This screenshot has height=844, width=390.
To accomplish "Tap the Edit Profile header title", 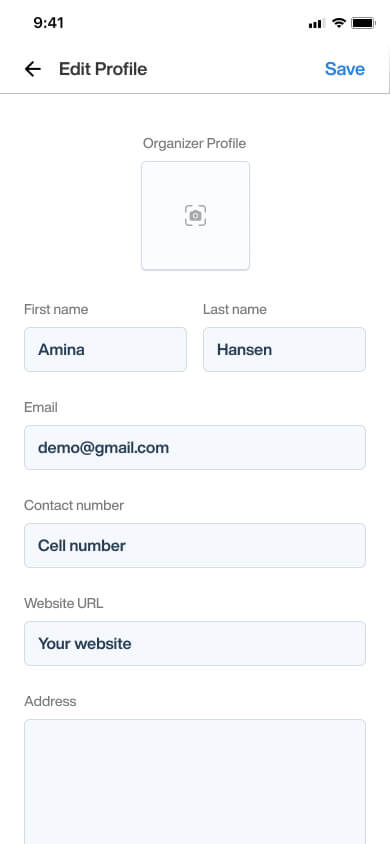I will coord(103,69).
